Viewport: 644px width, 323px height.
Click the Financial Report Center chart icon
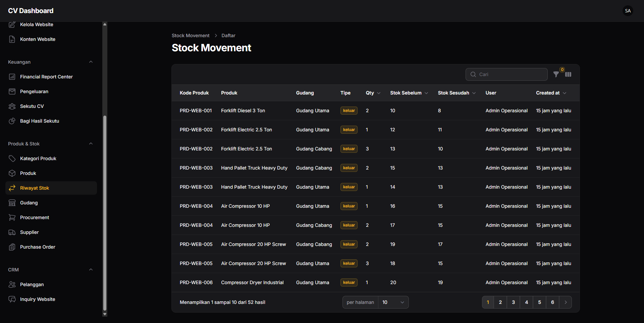pyautogui.click(x=12, y=77)
